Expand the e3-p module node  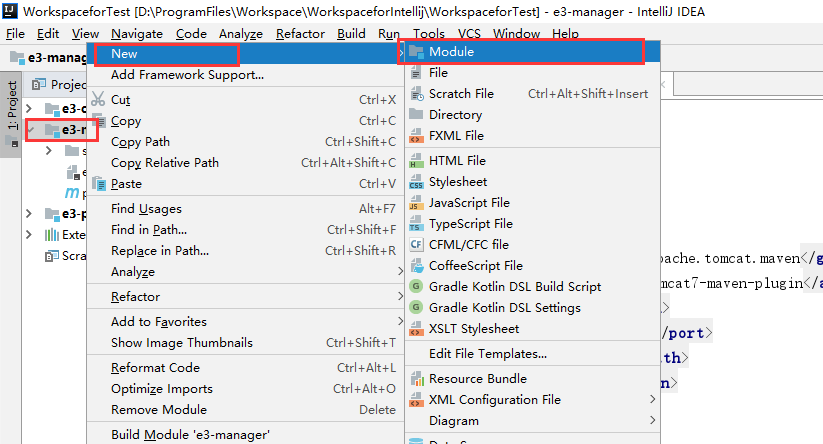coord(29,214)
